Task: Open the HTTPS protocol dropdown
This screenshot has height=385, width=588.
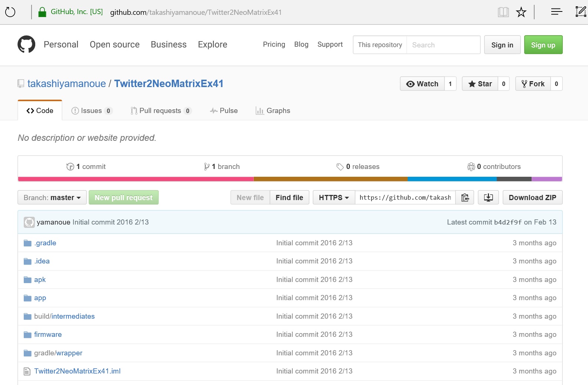Action: tap(334, 198)
